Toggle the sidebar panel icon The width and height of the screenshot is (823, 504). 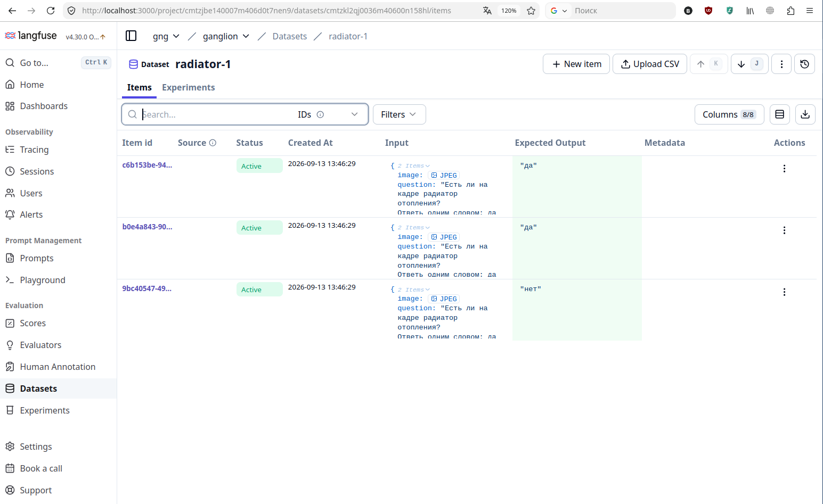point(131,36)
